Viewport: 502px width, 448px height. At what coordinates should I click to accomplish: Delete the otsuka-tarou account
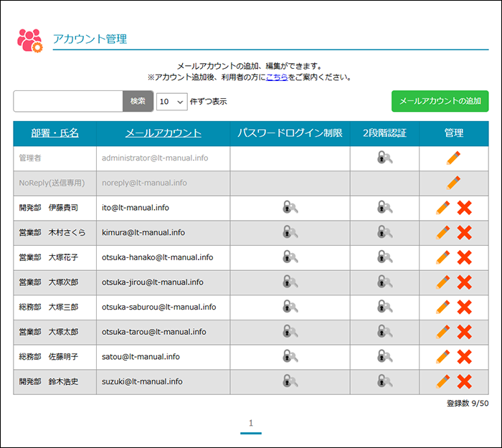point(465,332)
